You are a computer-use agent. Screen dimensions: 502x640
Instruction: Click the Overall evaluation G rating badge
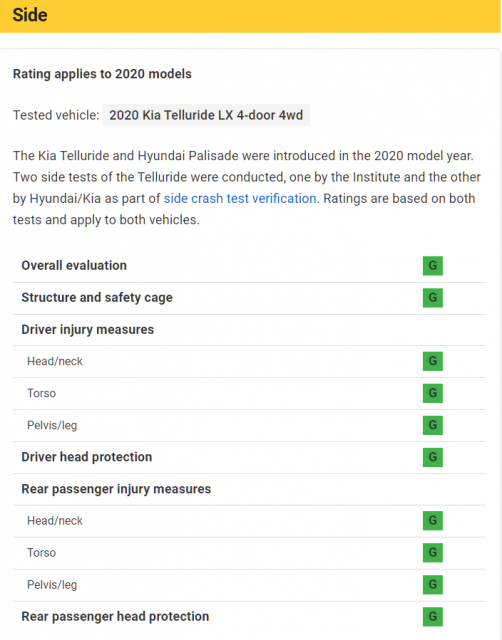click(x=433, y=266)
